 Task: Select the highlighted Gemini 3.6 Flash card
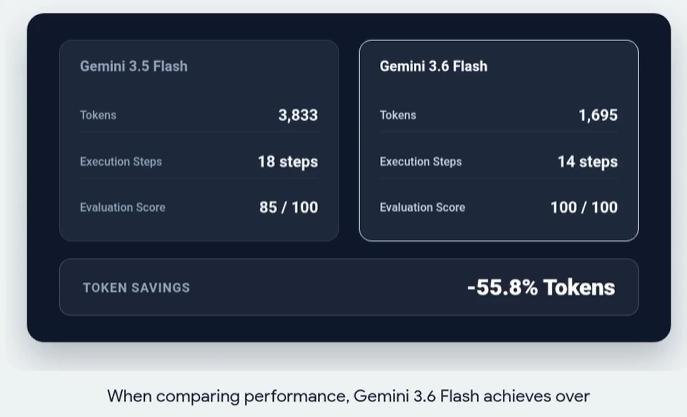pyautogui.click(x=499, y=141)
